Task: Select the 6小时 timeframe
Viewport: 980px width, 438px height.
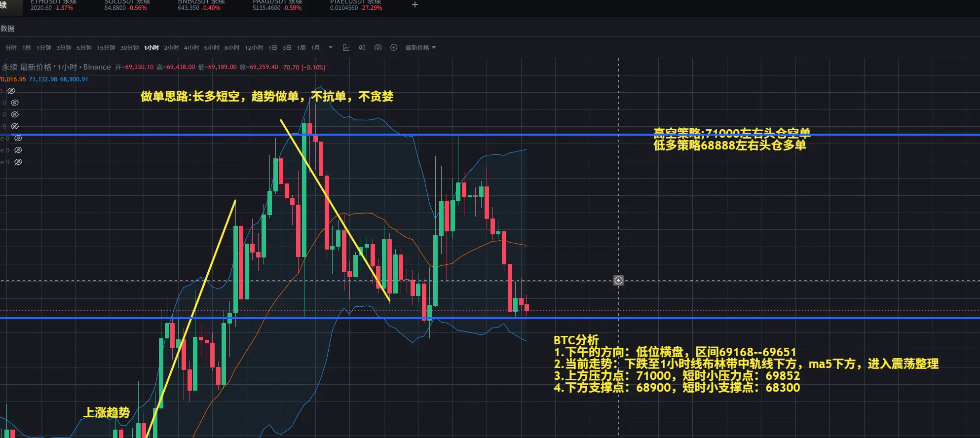Action: (212, 48)
